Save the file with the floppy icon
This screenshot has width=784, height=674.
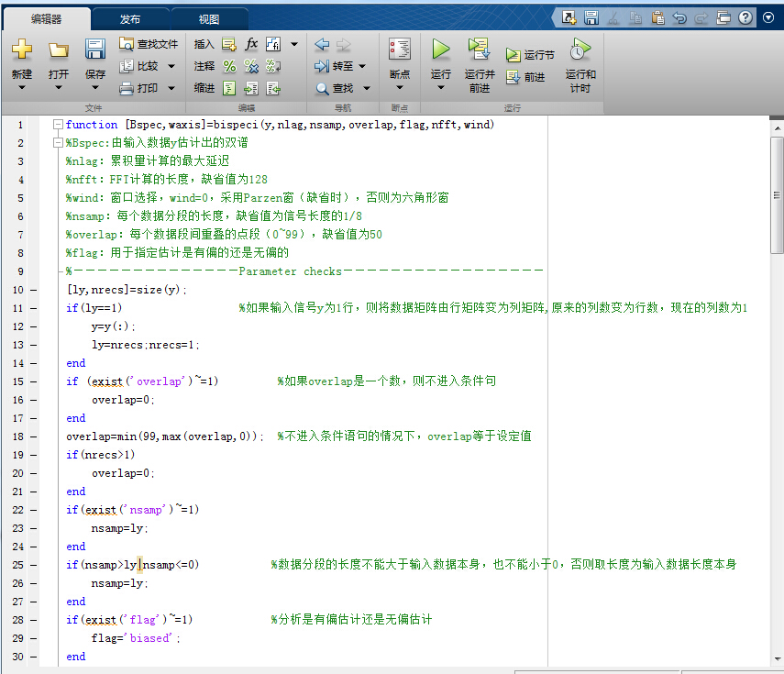coord(95,50)
